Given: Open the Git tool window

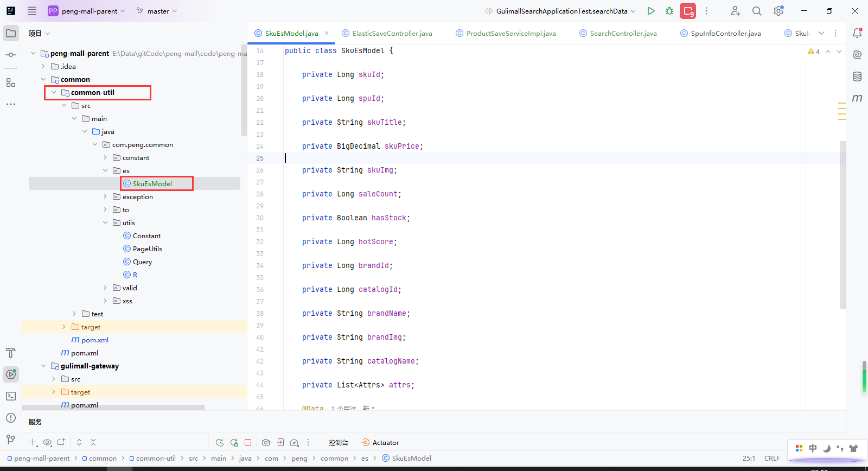Looking at the screenshot, I should coord(11,439).
